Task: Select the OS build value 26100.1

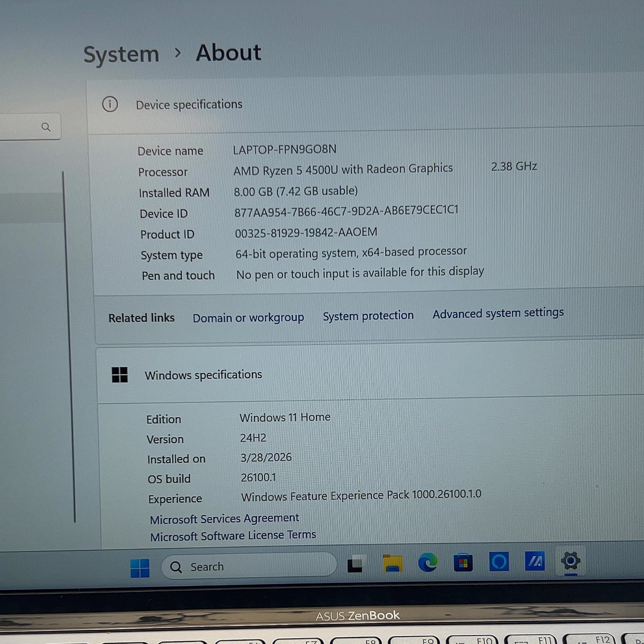Action: point(258,477)
